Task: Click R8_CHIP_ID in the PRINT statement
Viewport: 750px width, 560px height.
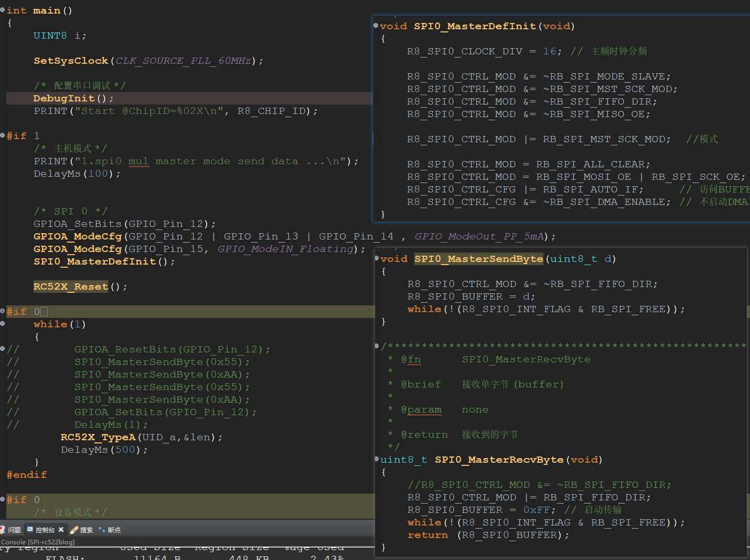Action: pos(271,111)
